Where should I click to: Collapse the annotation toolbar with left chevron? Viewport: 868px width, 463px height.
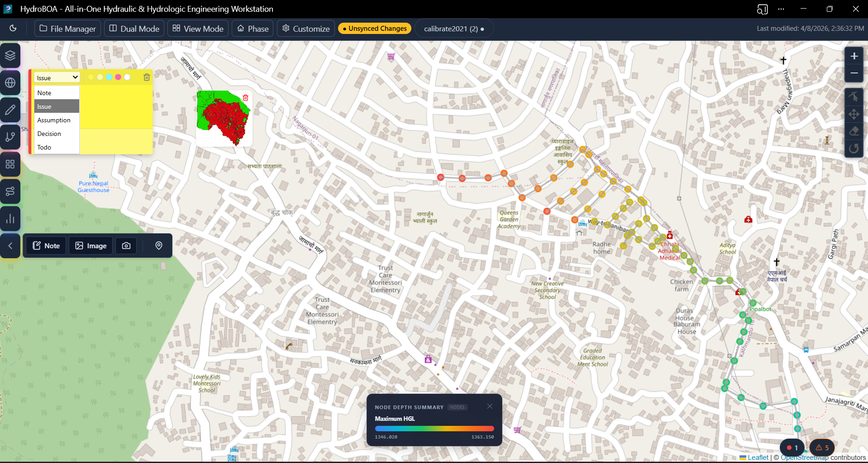coord(10,246)
